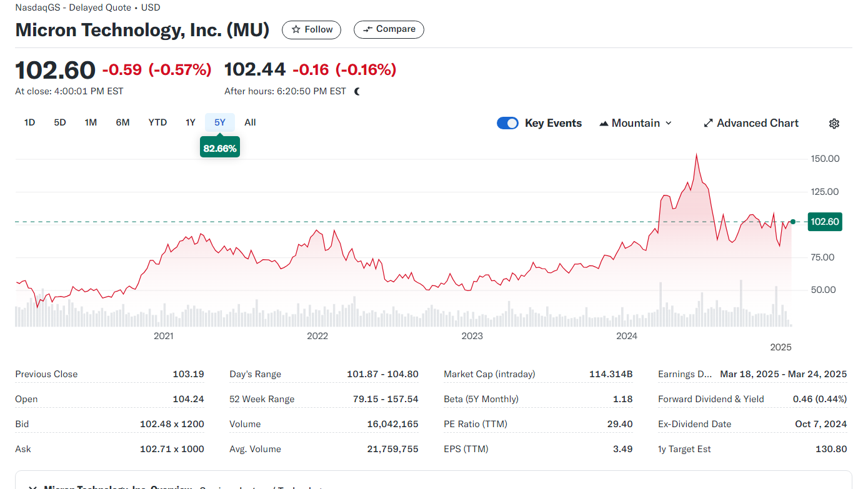This screenshot has width=868, height=489.
Task: Open the Advanced Chart link
Action: [751, 123]
